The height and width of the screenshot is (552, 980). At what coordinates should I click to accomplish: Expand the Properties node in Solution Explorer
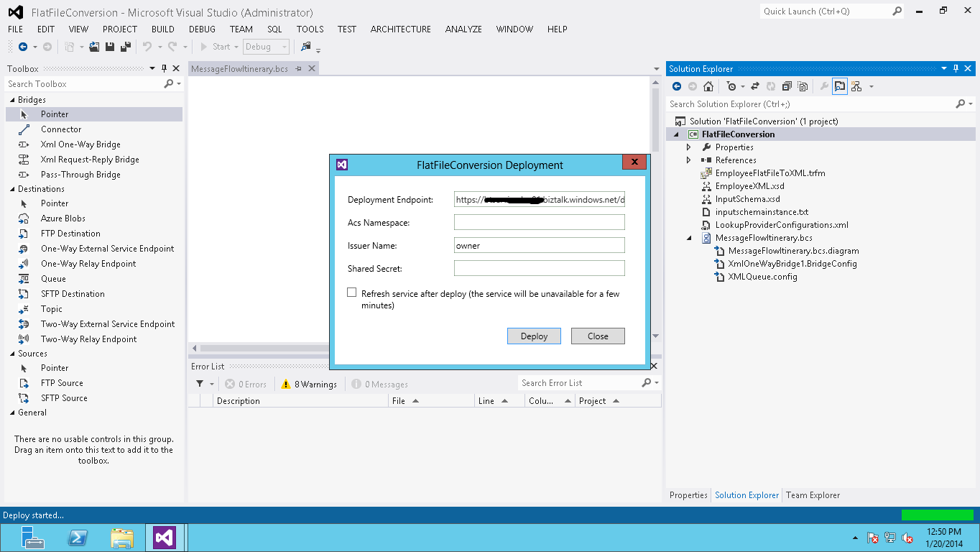pyautogui.click(x=688, y=147)
